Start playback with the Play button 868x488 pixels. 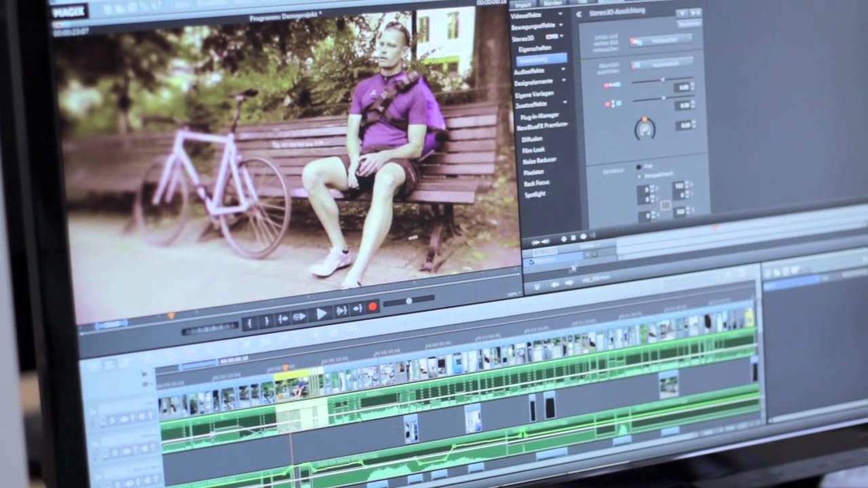point(321,314)
